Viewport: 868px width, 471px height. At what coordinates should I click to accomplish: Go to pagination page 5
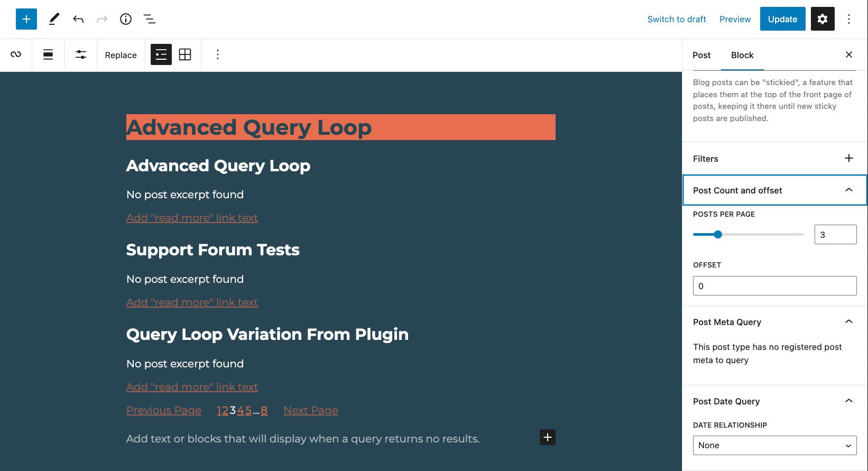click(248, 410)
